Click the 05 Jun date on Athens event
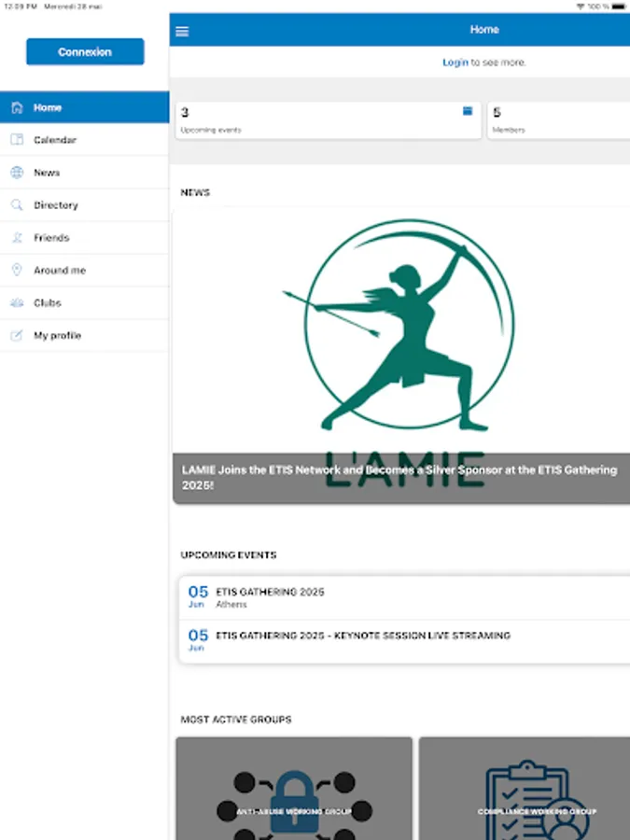630x840 pixels. (198, 596)
